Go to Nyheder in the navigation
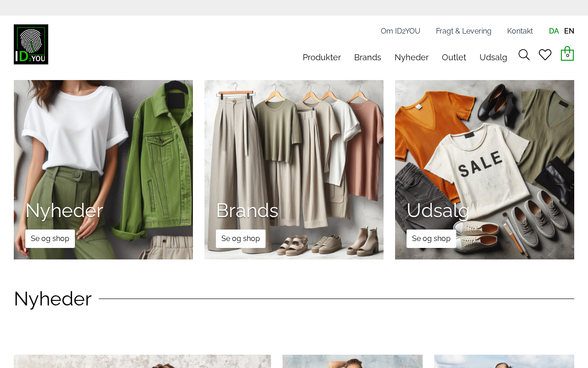 (412, 57)
